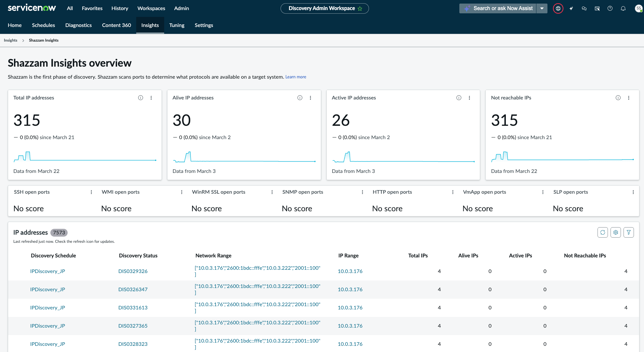Screen dimensions: 644x352
Task: Switch to the Content 360 tab
Action: [x=116, y=25]
